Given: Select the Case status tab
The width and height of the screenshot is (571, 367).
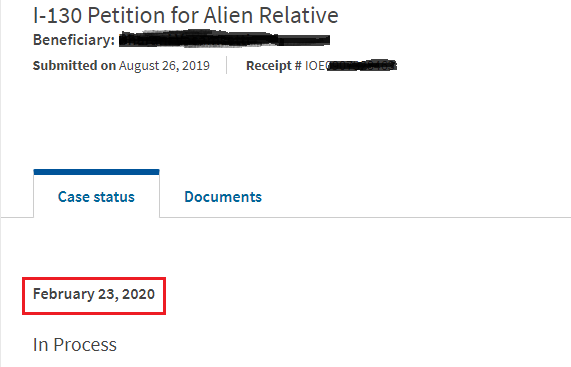Looking at the screenshot, I should click(96, 197).
